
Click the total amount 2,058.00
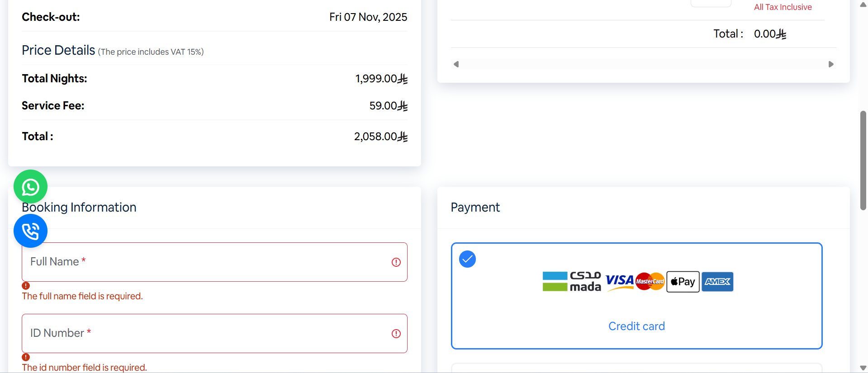tap(381, 137)
